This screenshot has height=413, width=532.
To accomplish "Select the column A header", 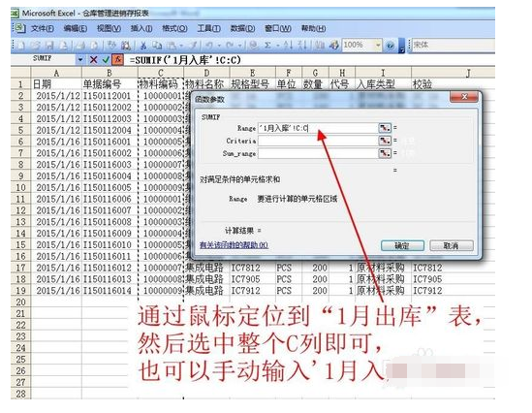I will tap(56, 73).
